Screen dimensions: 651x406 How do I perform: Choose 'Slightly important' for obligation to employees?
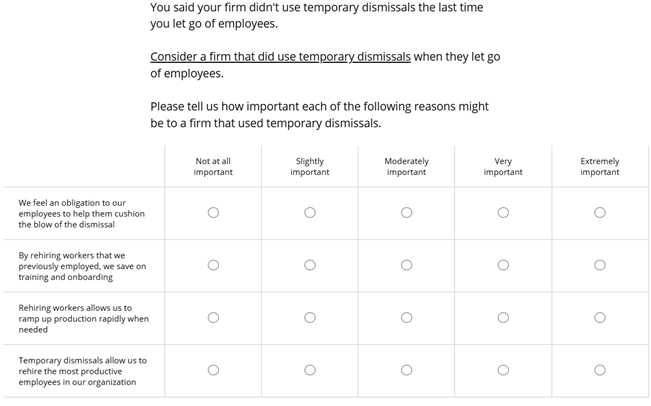(x=310, y=212)
